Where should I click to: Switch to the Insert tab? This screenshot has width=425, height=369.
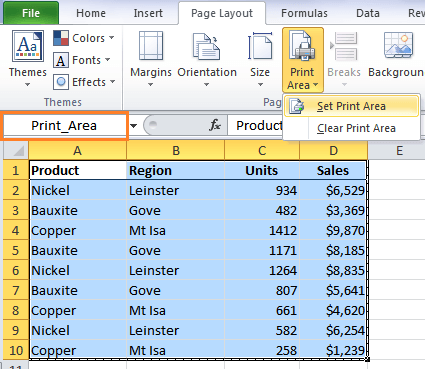[x=148, y=13]
